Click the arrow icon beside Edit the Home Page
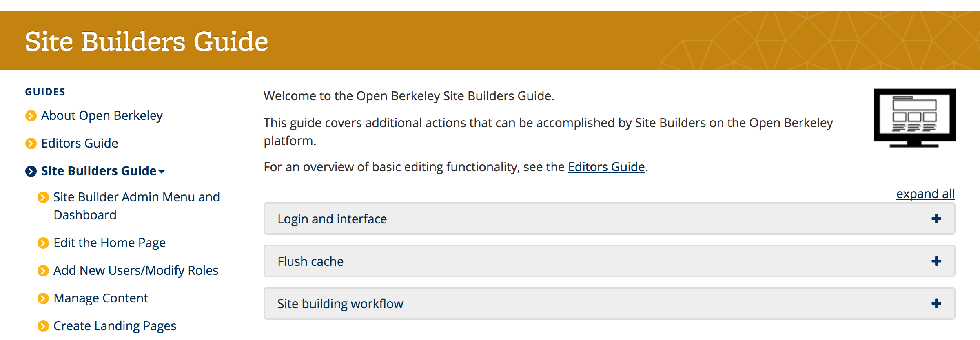The image size is (980, 340). click(x=43, y=243)
